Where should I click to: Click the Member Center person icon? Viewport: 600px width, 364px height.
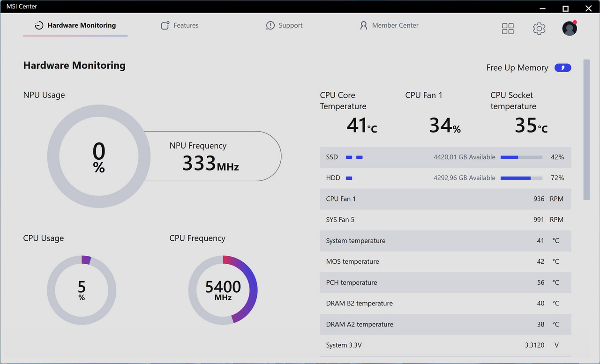pos(363,26)
